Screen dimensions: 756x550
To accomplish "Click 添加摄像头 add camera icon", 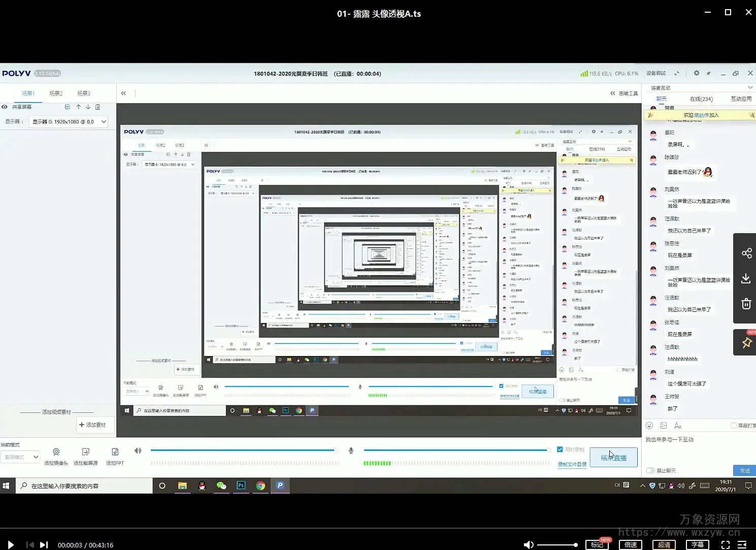I will coord(56,452).
